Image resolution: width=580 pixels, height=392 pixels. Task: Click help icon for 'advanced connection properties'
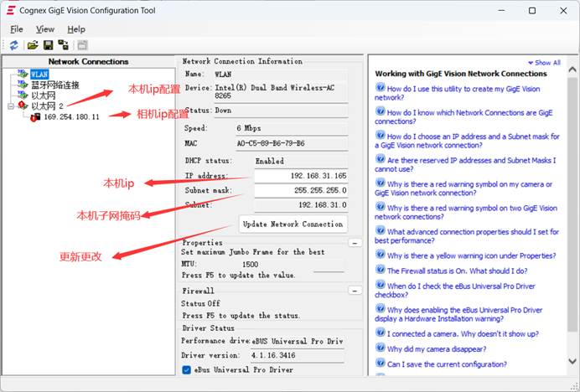click(x=381, y=230)
